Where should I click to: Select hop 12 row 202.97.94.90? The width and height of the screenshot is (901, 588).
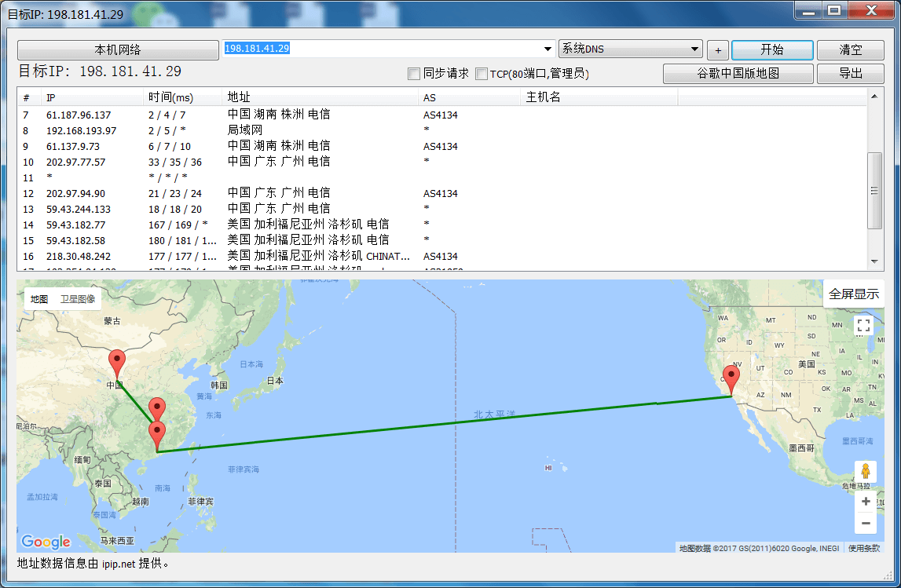[75, 193]
